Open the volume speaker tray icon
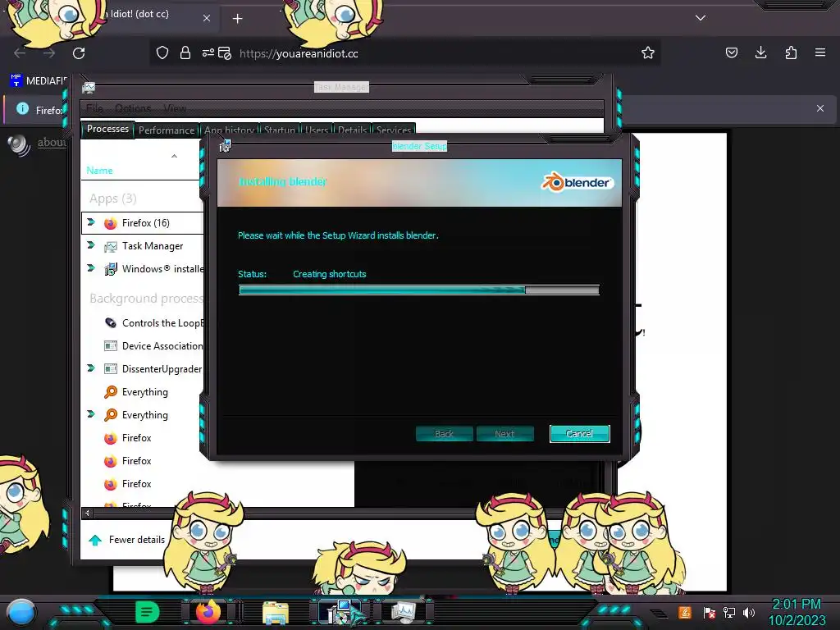 tap(749, 612)
